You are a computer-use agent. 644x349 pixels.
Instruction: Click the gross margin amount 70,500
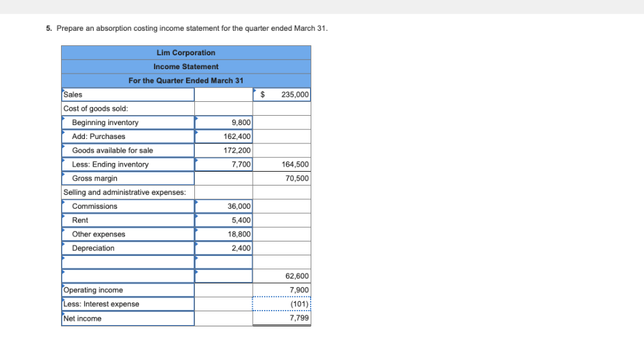(281, 178)
